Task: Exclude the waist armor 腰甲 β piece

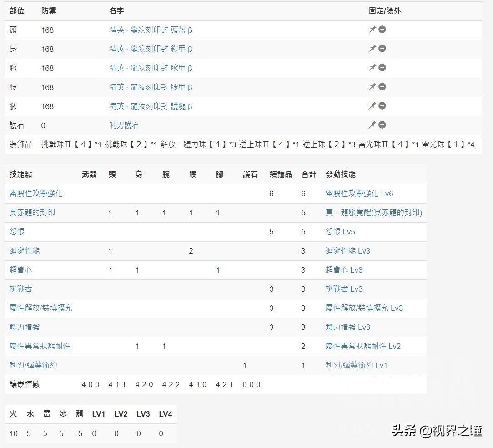Action: pyautogui.click(x=382, y=87)
